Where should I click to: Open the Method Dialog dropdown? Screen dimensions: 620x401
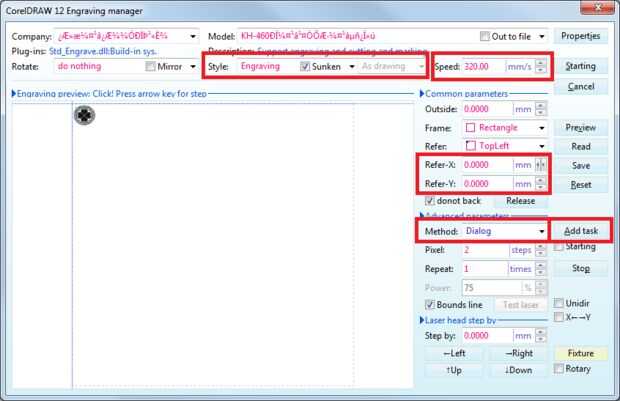pos(542,231)
